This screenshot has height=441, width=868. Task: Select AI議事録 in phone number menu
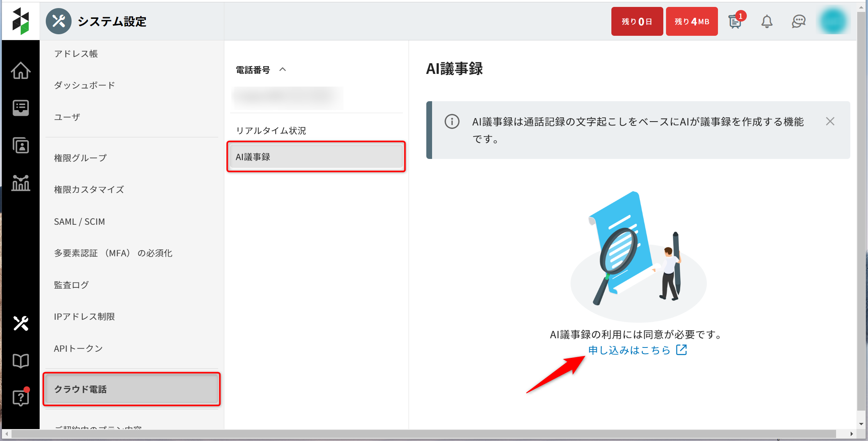[x=316, y=157]
